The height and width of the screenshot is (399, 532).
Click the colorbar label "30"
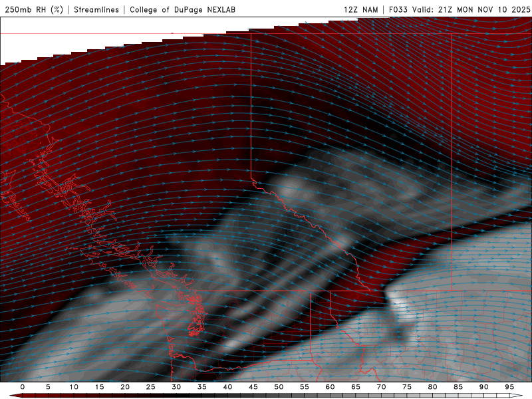coord(176,387)
